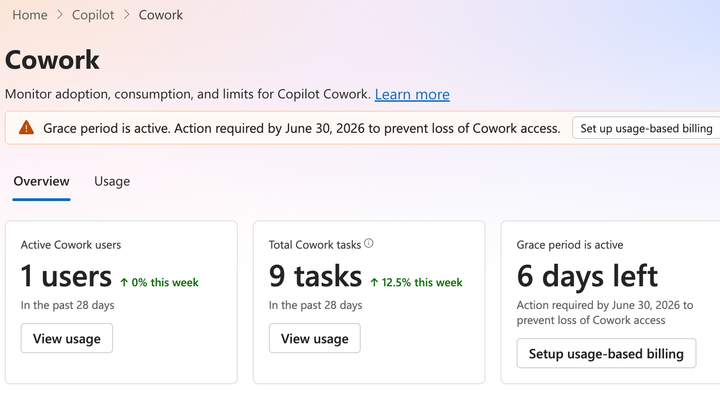720x405 pixels.
Task: Click the Cowork page heading
Action: 52,60
